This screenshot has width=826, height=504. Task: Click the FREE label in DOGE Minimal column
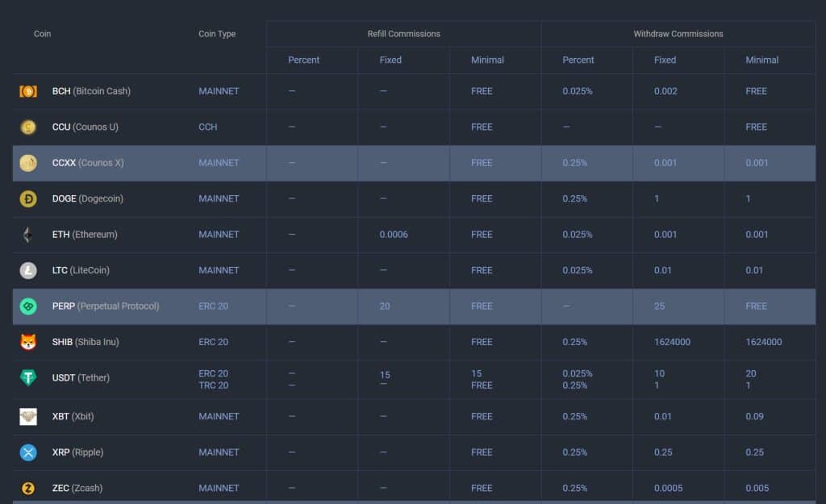(x=482, y=198)
